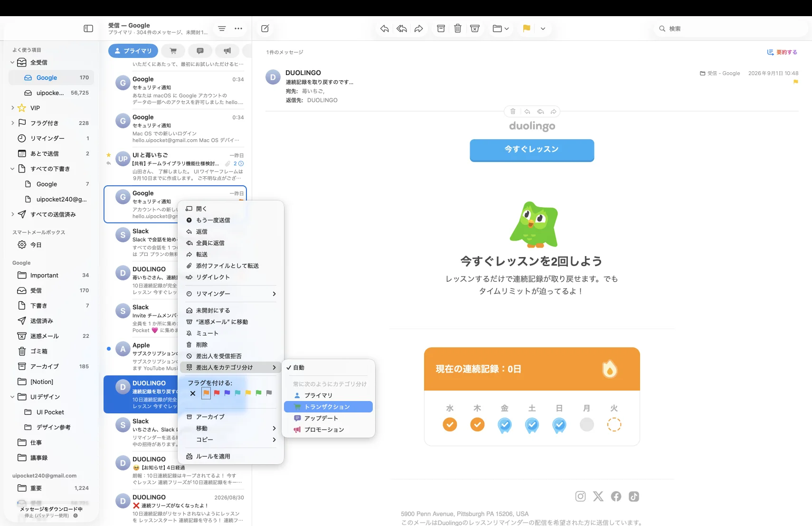Open the ゴミ箱 folder in sidebar
This screenshot has height=526, width=812.
(x=51, y=351)
